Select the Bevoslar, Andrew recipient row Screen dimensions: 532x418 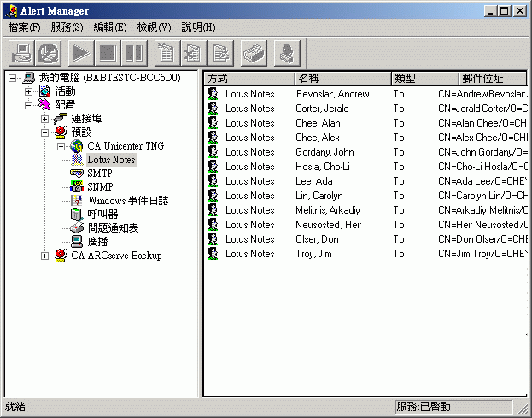tap(365, 94)
